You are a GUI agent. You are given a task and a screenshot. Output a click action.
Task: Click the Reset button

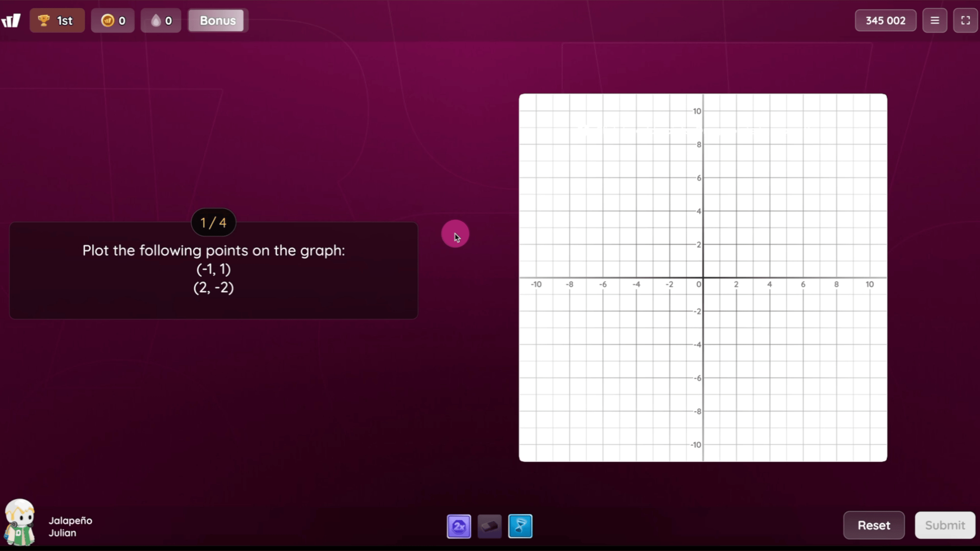pos(874,525)
